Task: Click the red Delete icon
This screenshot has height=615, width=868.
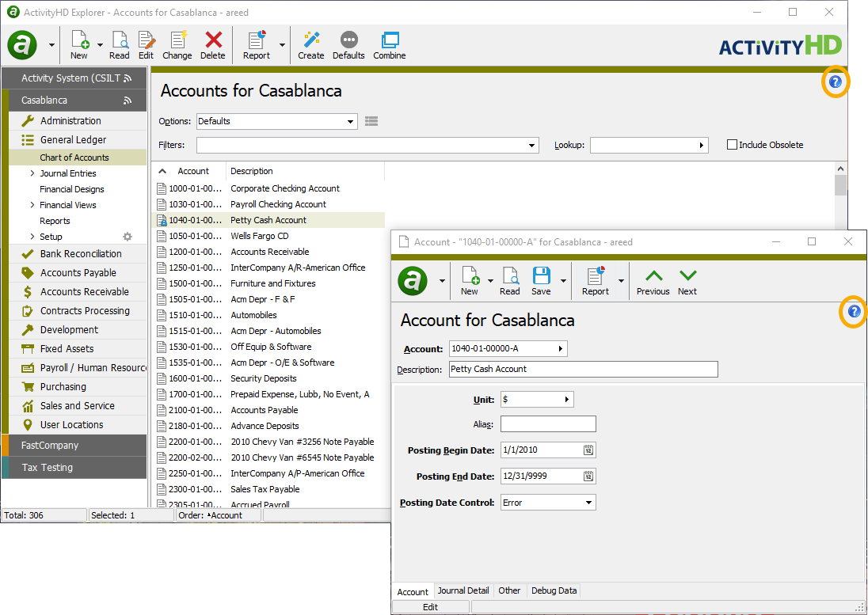Action: coord(213,45)
